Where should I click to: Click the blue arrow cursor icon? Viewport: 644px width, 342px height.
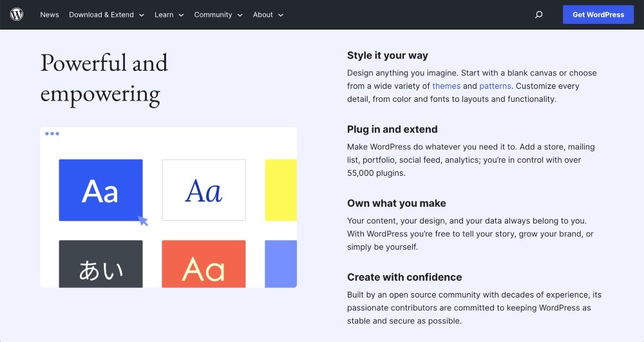pos(142,220)
